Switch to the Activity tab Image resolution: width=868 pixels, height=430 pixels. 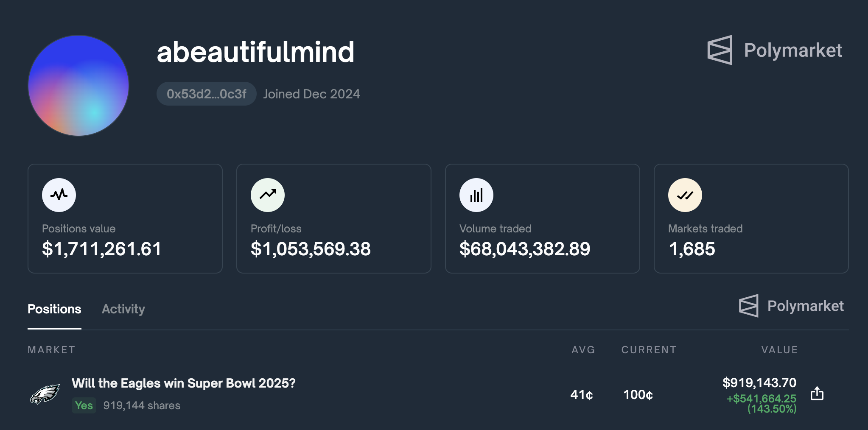coord(123,309)
